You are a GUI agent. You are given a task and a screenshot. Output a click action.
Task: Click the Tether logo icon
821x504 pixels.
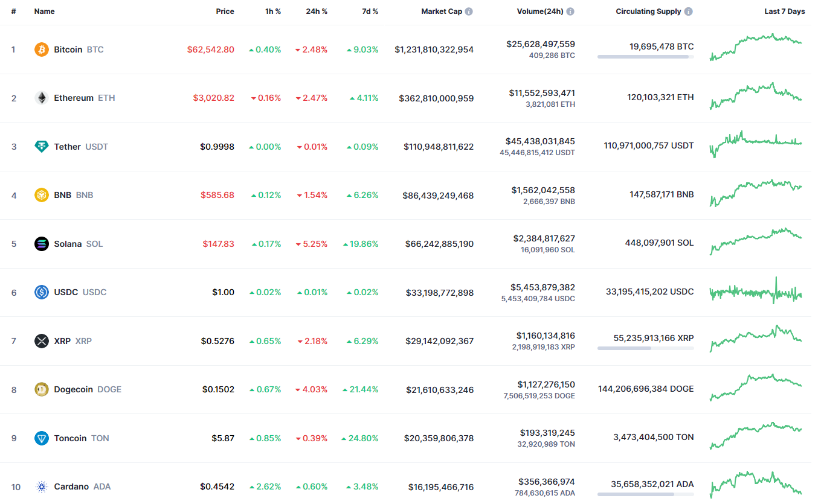tap(42, 147)
